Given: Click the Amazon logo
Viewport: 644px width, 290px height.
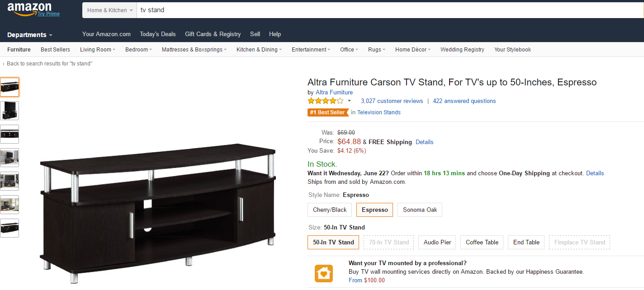Looking at the screenshot, I should [x=30, y=9].
